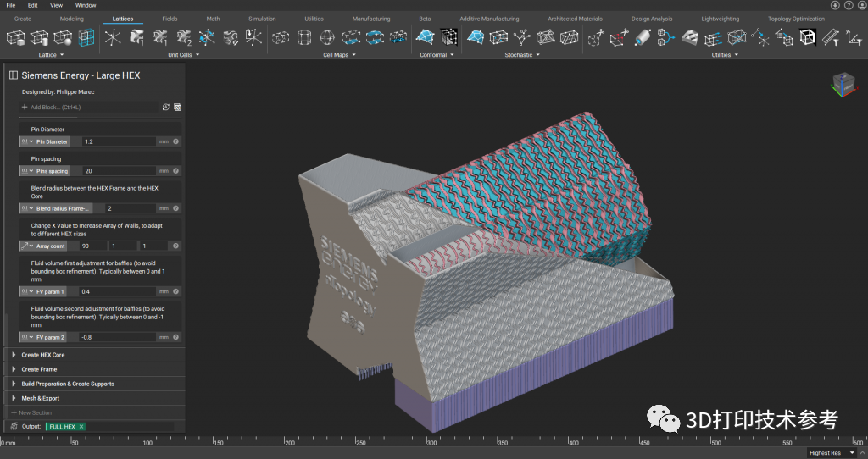Edit the Pin Diameter value field showing 1.2
The height and width of the screenshot is (459, 868).
119,141
